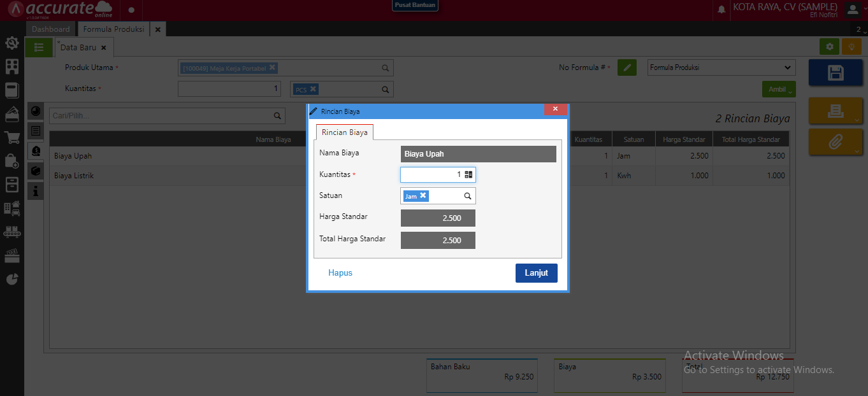Switch to the Dashboard tab
The image size is (868, 396).
51,29
